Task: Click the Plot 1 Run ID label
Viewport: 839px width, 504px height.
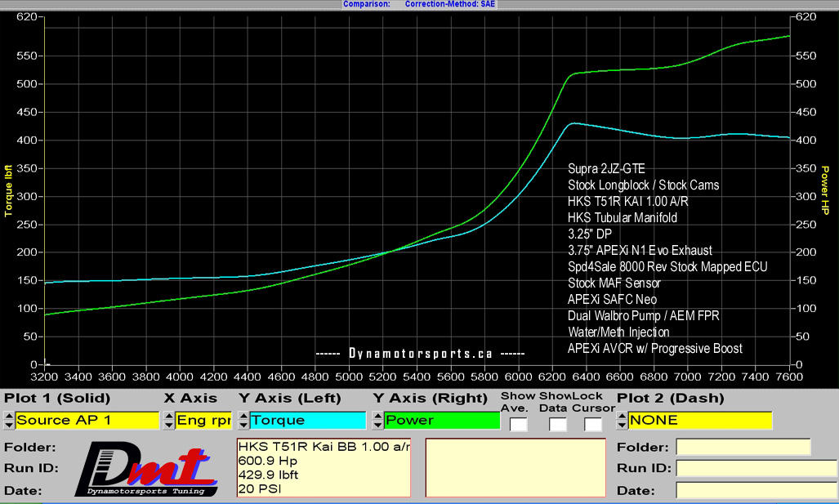Action: (x=31, y=468)
